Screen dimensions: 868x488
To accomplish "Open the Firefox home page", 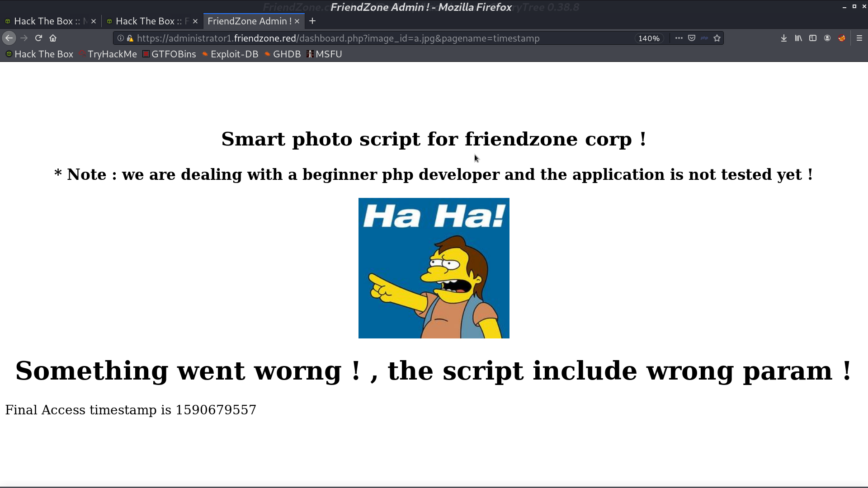I will [53, 38].
